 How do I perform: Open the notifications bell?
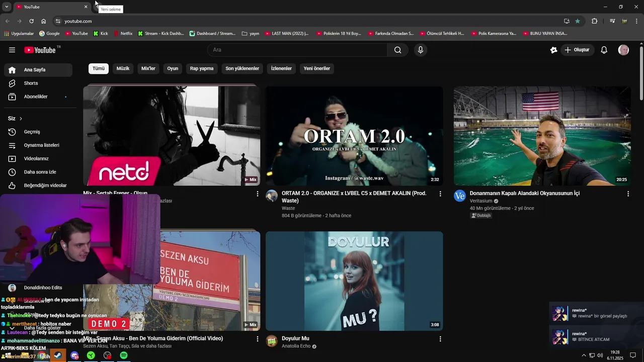pos(604,50)
